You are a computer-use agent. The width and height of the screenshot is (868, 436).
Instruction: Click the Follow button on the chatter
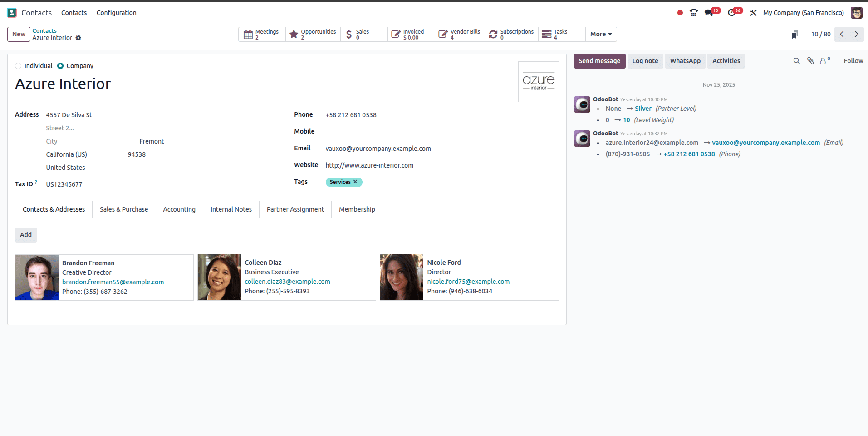point(853,60)
